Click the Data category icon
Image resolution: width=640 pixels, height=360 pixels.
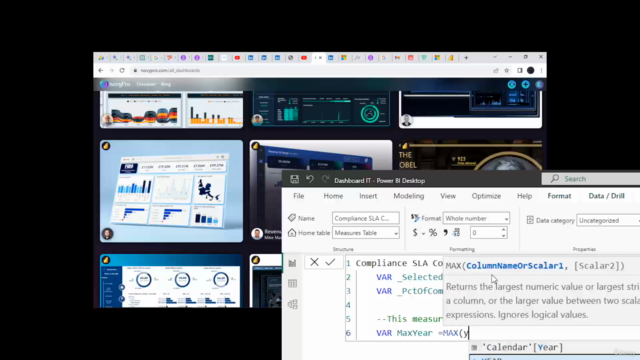click(x=530, y=220)
